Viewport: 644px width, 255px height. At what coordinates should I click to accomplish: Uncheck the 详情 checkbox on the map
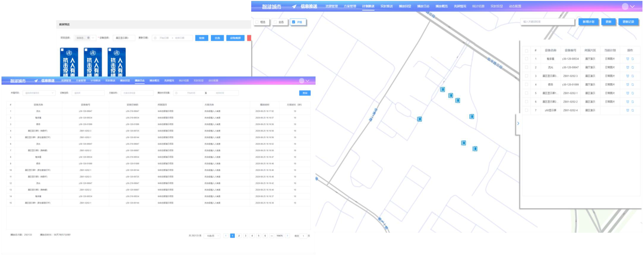(294, 22)
